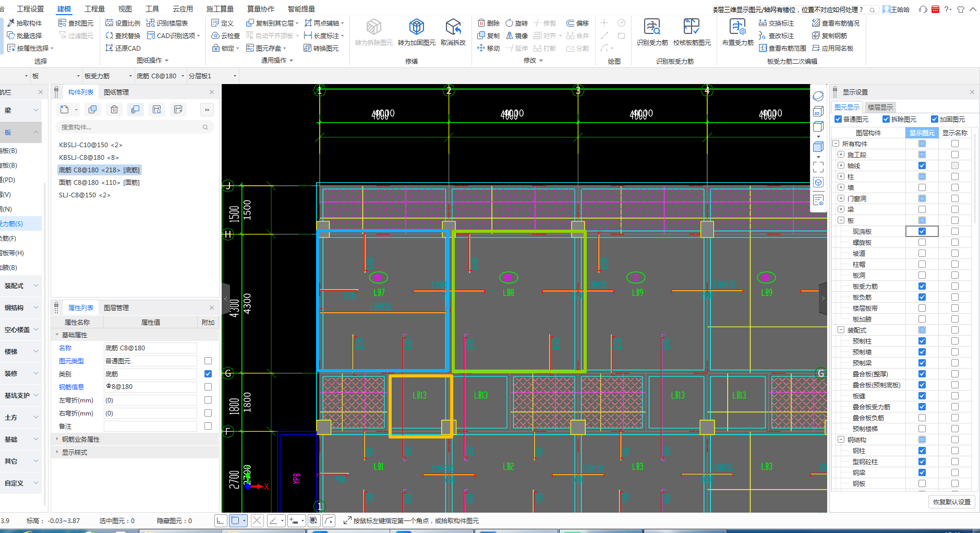Click the 取消拆改 icon
Screen dimensions: 980x533
pyautogui.click(x=453, y=27)
